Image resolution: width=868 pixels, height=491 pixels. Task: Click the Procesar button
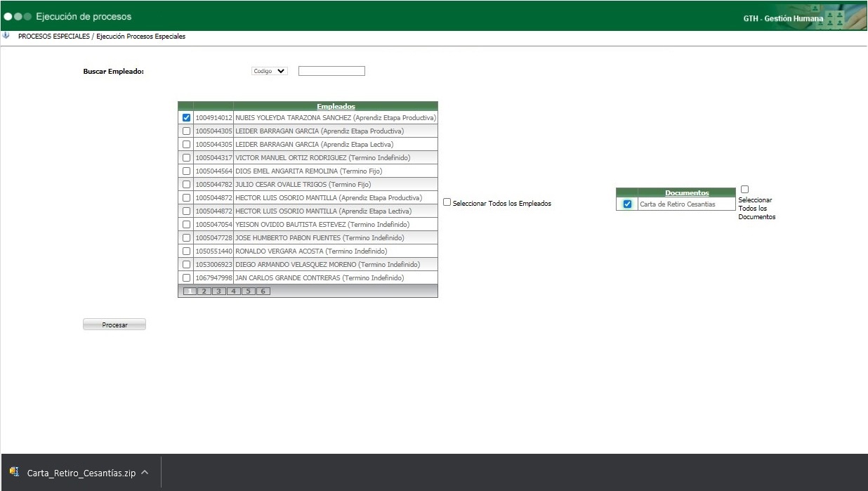click(x=114, y=325)
